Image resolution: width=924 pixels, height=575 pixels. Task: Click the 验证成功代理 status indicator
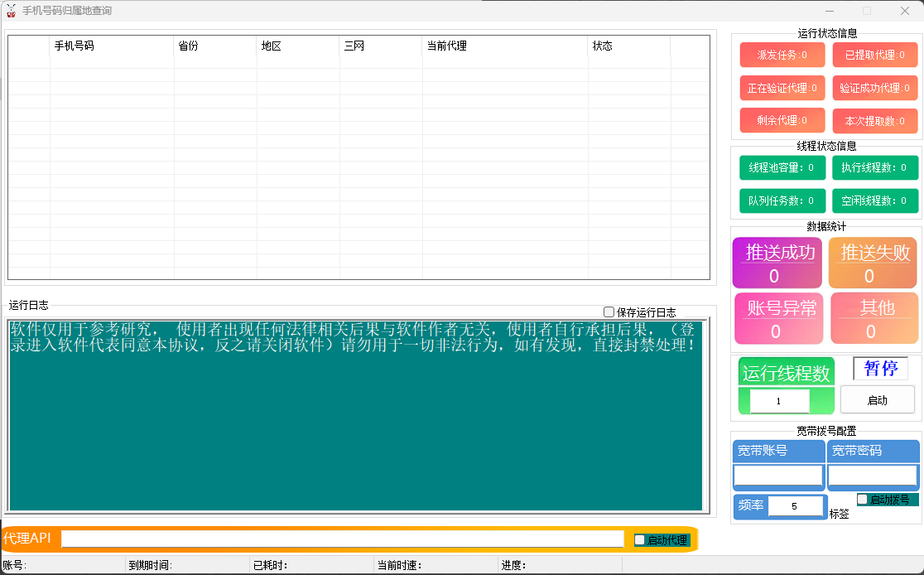pos(875,88)
